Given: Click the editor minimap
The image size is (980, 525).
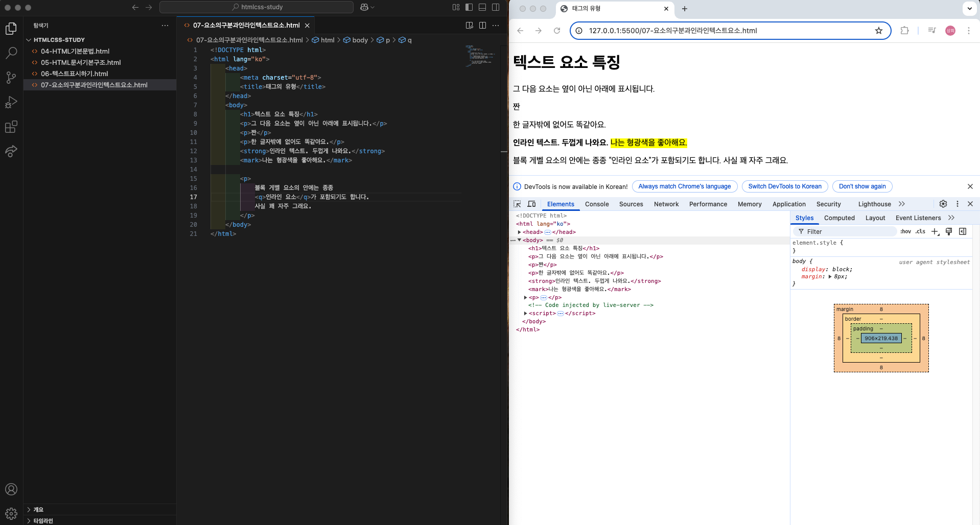Looking at the screenshot, I should 480,55.
